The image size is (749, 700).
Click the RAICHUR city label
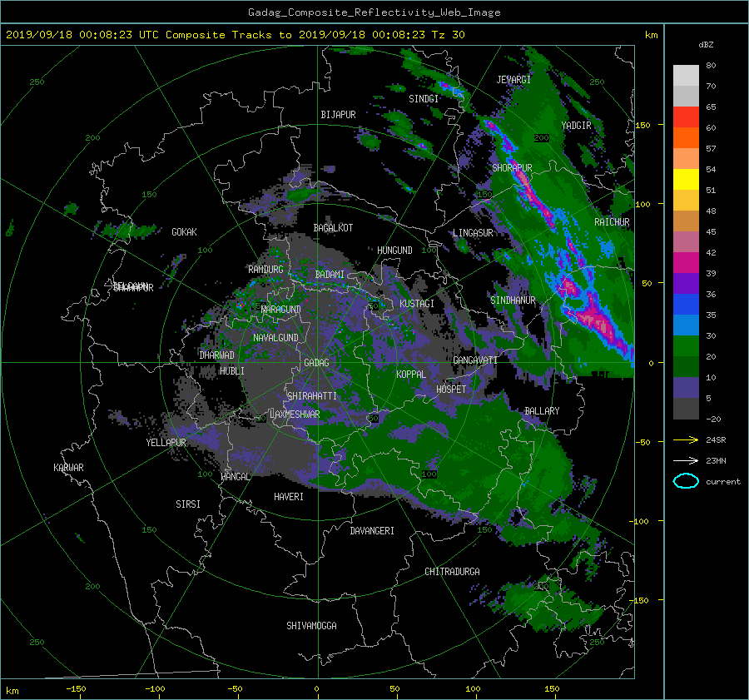pos(612,222)
